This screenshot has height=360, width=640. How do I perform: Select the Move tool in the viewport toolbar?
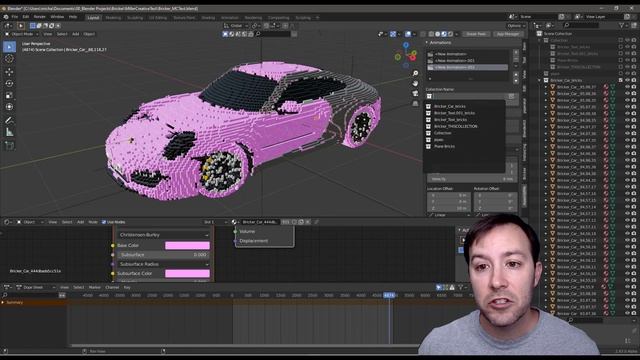pos(9,72)
